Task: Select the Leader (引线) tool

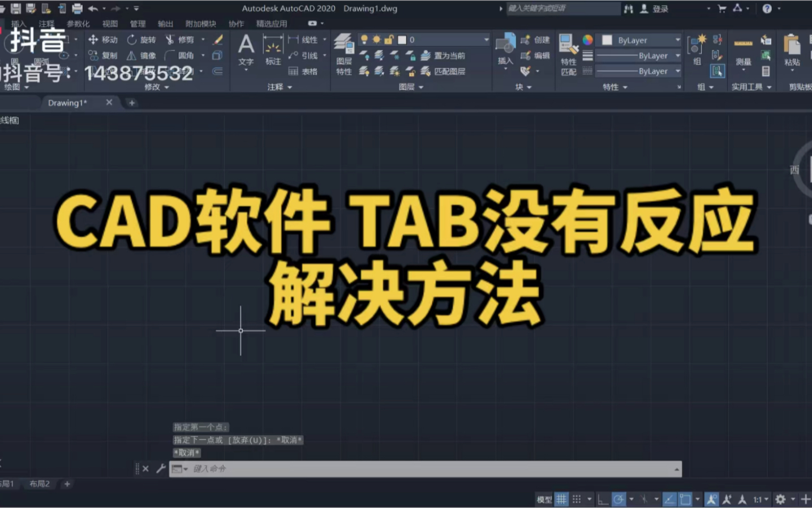Action: pyautogui.click(x=303, y=56)
